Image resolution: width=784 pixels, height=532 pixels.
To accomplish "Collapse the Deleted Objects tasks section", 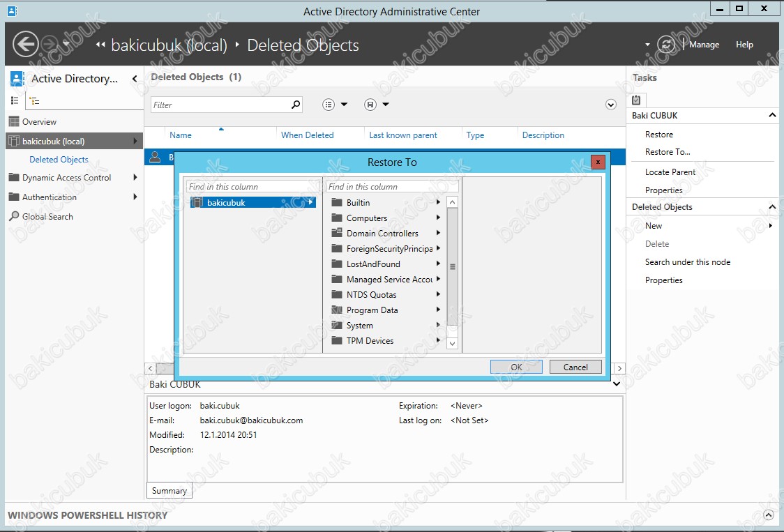I will tap(772, 207).
